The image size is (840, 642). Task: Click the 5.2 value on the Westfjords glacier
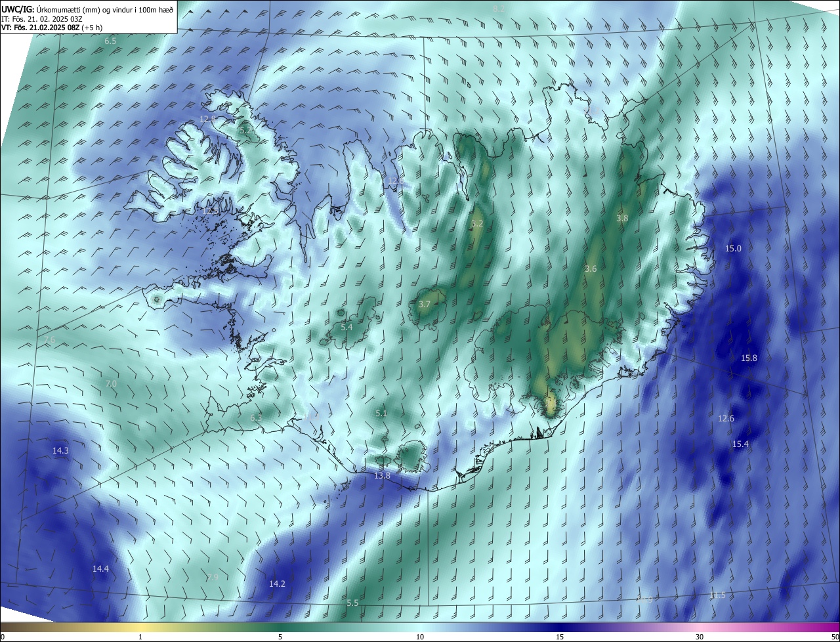coord(246,131)
